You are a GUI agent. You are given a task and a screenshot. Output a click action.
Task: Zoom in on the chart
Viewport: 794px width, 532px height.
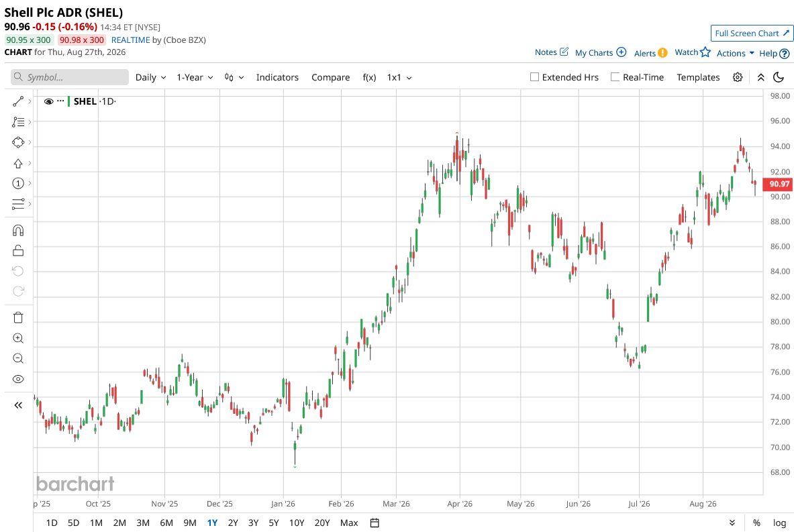pos(18,338)
